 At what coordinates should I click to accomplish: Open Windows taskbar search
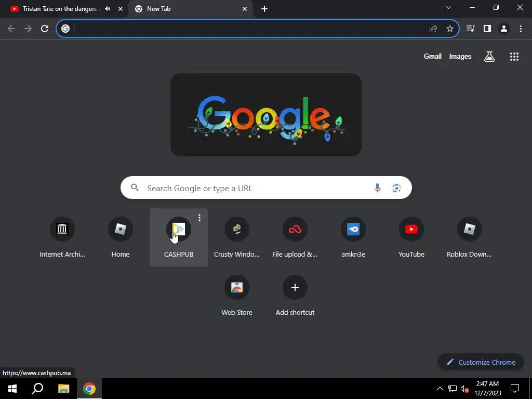pos(37,389)
